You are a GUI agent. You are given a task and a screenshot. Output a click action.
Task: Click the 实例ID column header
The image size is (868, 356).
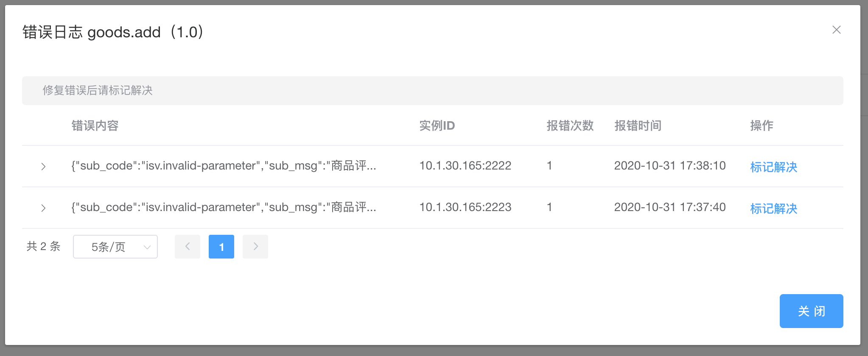point(437,125)
